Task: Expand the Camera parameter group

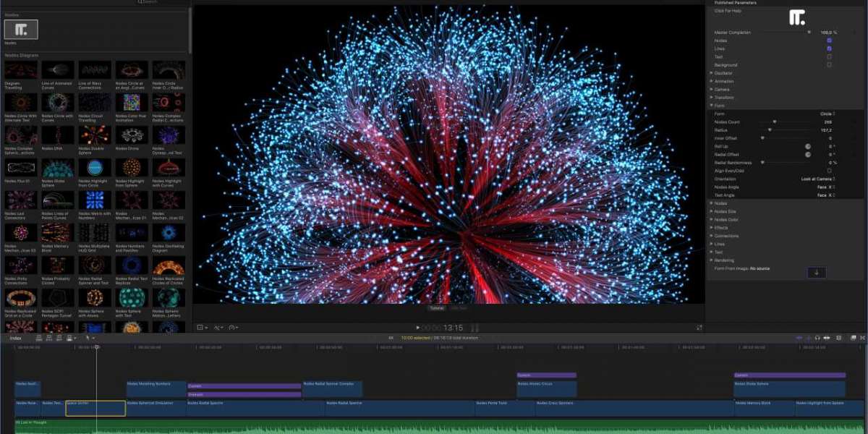Action: click(711, 89)
